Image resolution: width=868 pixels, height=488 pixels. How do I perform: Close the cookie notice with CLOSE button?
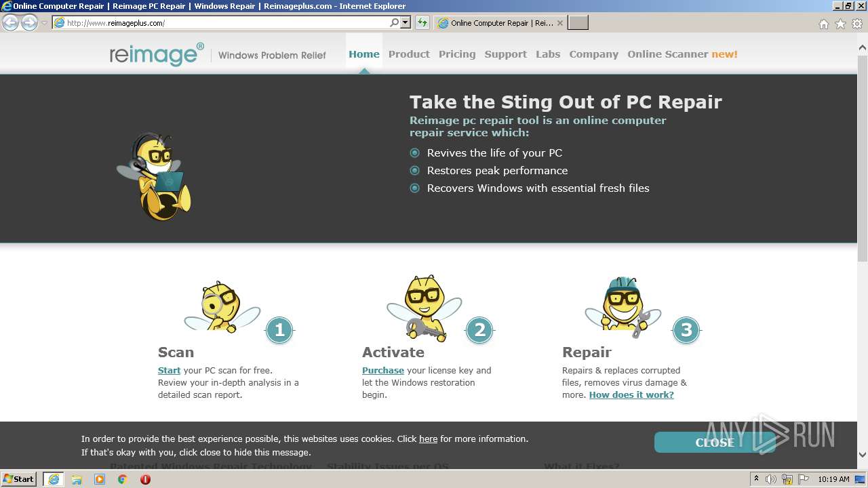pos(714,442)
